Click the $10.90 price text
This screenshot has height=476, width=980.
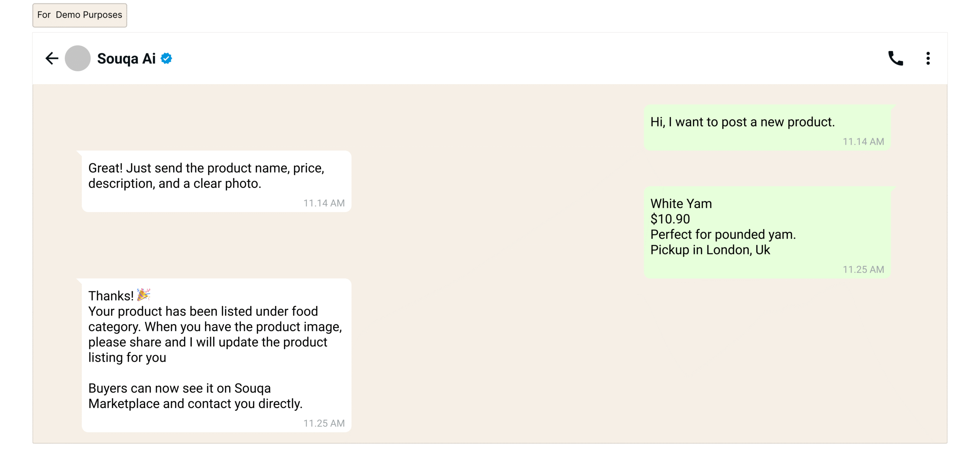[x=670, y=219]
